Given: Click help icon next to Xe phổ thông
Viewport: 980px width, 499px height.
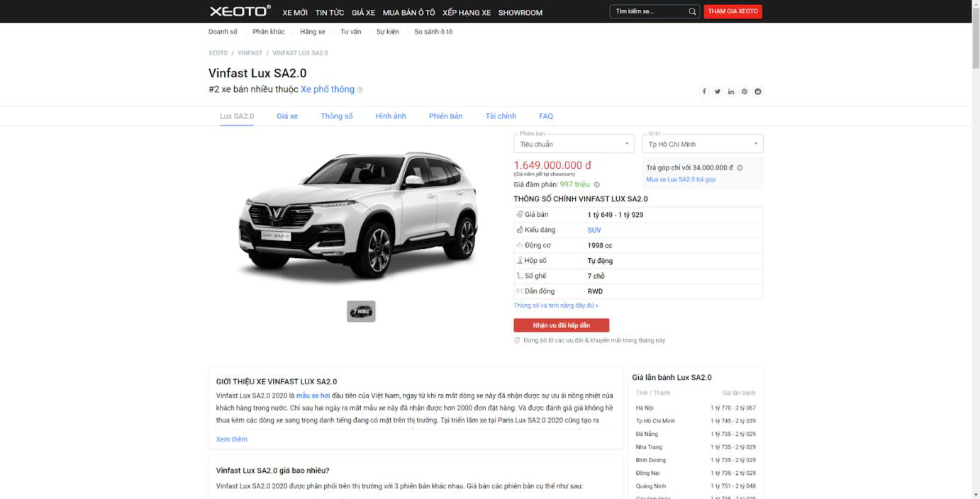Looking at the screenshot, I should pos(360,90).
